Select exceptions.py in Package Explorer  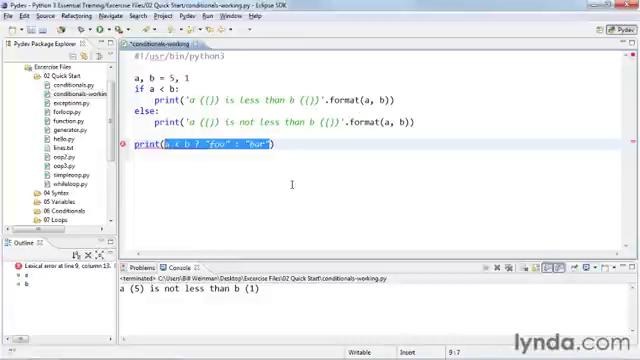(x=71, y=103)
